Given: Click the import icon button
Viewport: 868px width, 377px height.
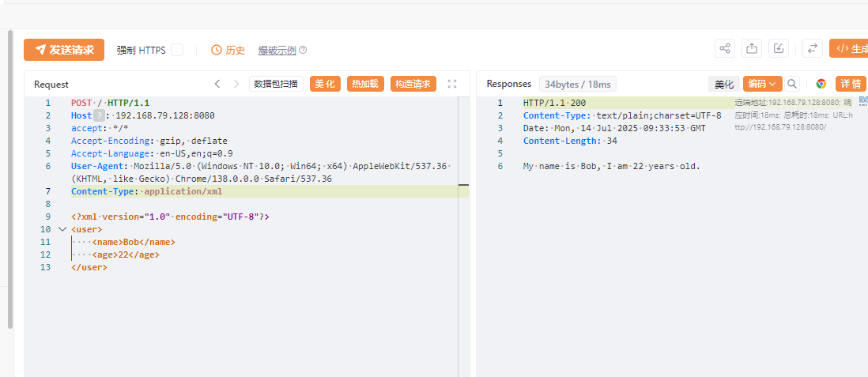Looking at the screenshot, I should (x=779, y=49).
